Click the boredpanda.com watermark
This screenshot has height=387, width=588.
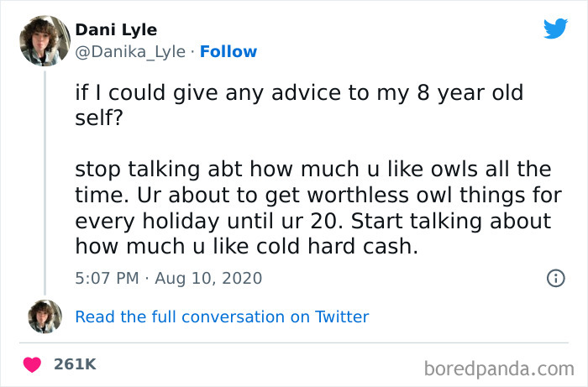[x=499, y=368]
